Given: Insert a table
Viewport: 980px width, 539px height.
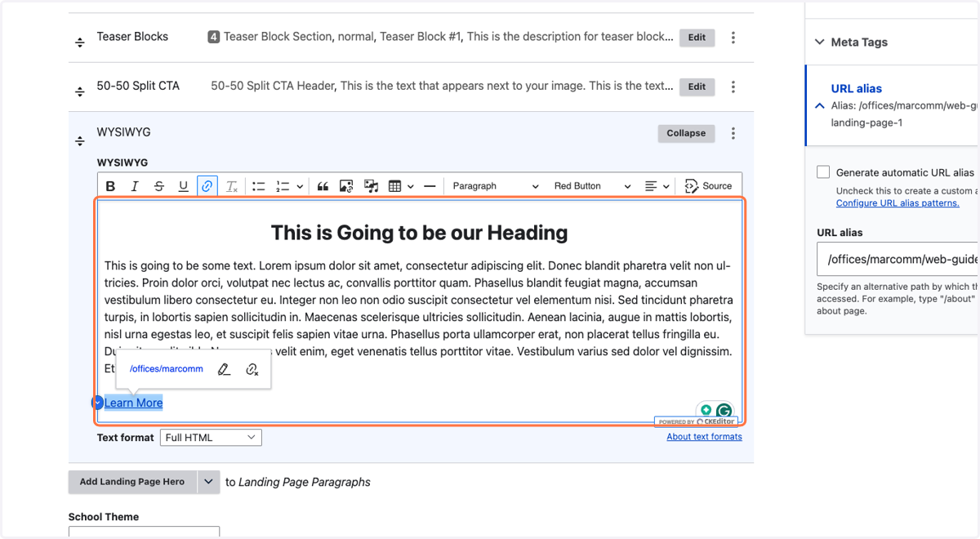Looking at the screenshot, I should pyautogui.click(x=395, y=186).
